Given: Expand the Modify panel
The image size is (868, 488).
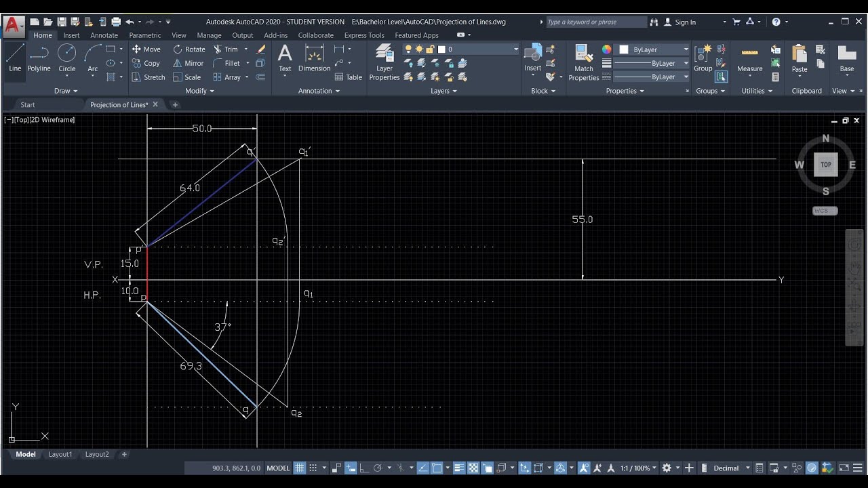Looking at the screenshot, I should point(199,91).
